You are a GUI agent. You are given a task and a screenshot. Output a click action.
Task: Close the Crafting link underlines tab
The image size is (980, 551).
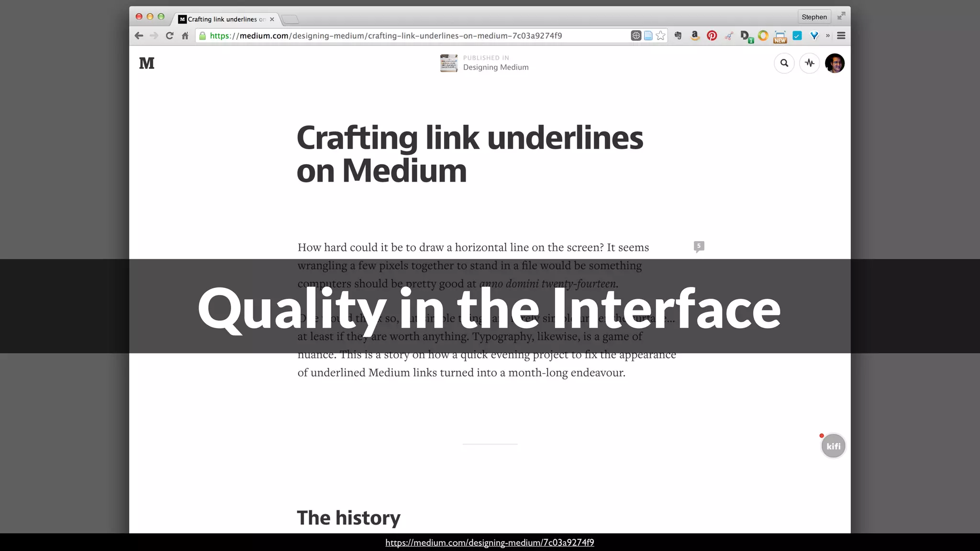click(272, 19)
